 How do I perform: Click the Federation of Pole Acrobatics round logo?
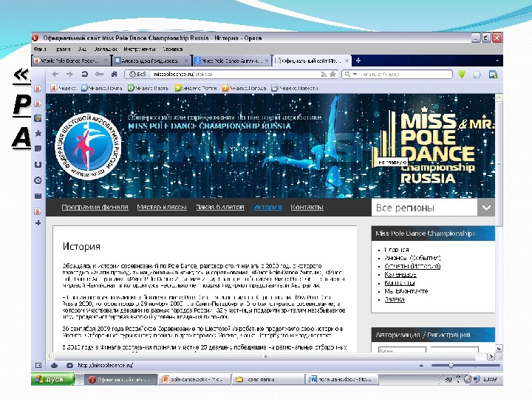pyautogui.click(x=88, y=146)
